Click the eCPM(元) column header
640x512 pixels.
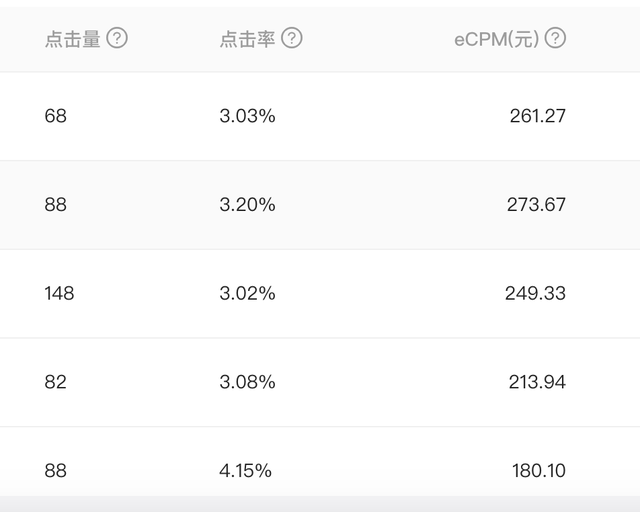pos(497,39)
